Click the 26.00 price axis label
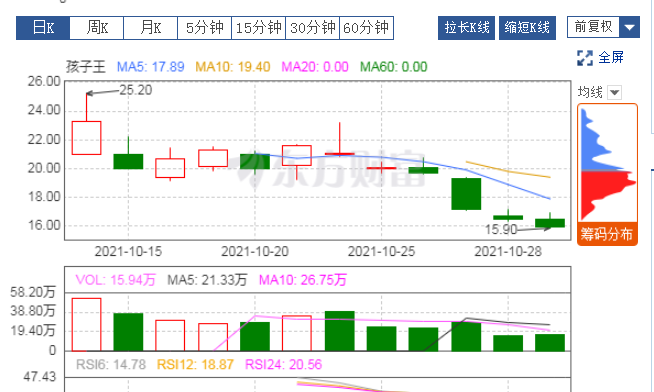This screenshot has height=392, width=654. tap(44, 81)
